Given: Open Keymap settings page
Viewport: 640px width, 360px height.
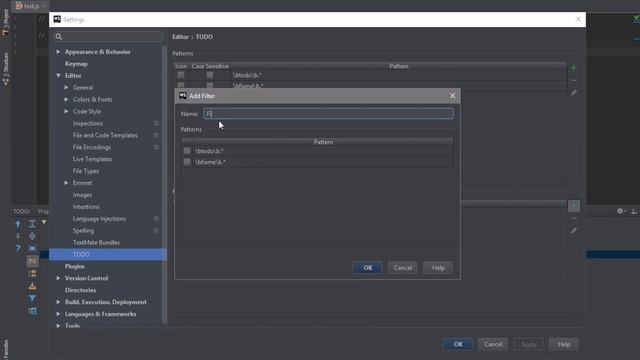Looking at the screenshot, I should 76,64.
